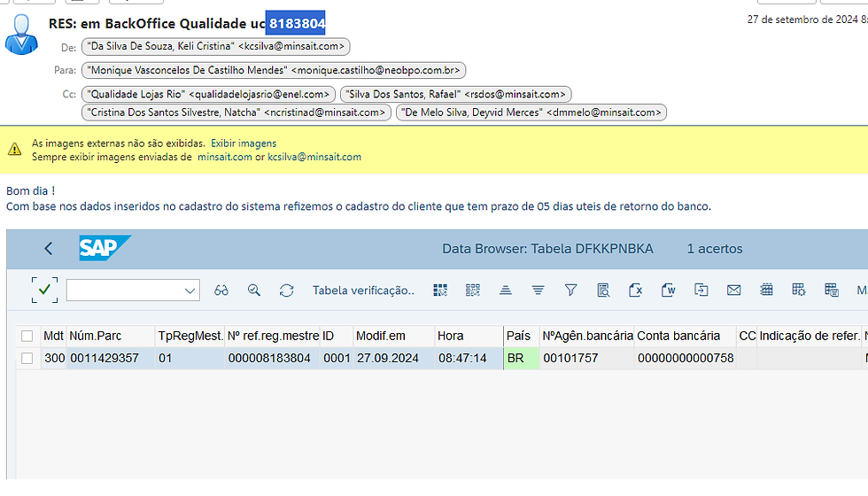Screen dimensions: 868x496
Task: Click the local file export icon
Action: [x=701, y=291]
